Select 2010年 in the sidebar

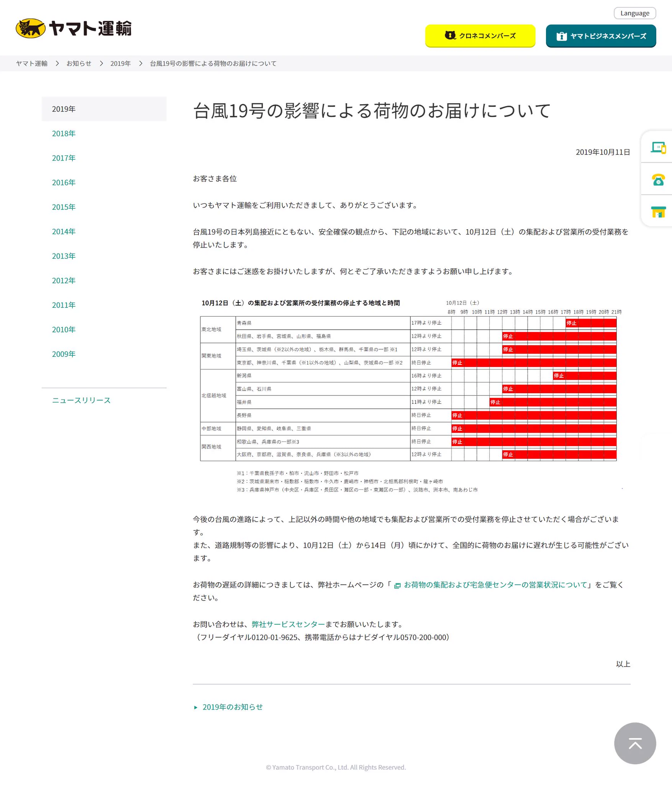[64, 330]
